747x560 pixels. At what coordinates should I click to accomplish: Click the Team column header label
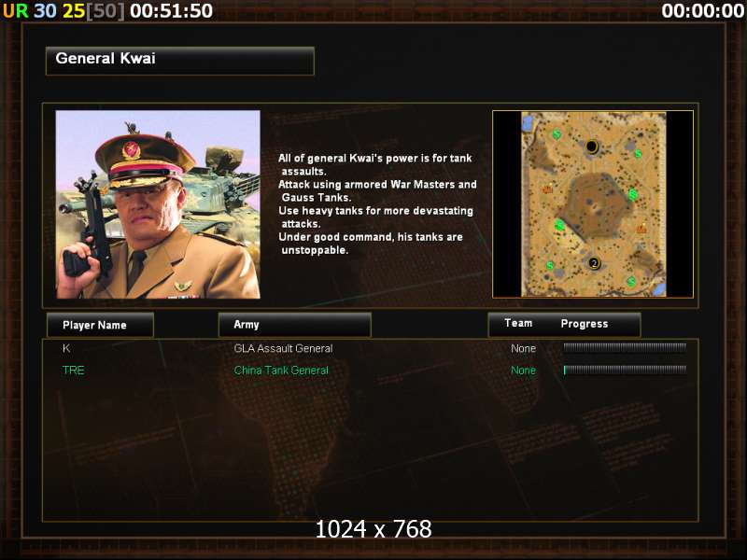518,323
